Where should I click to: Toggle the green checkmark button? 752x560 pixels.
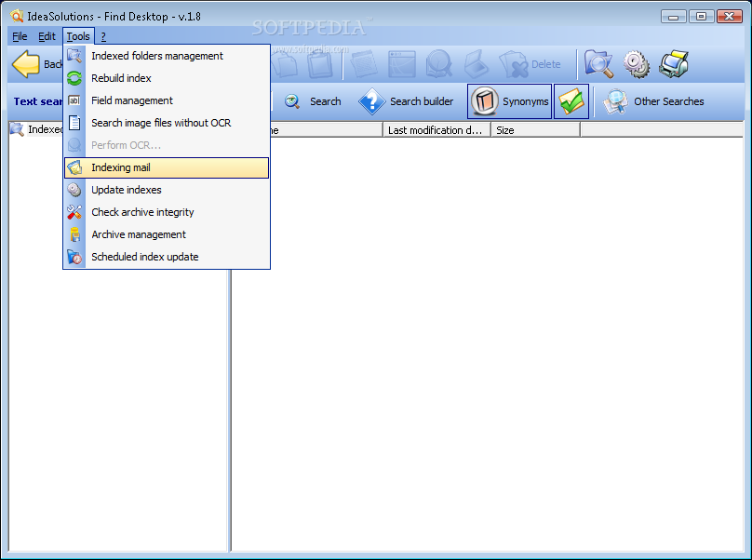(571, 101)
